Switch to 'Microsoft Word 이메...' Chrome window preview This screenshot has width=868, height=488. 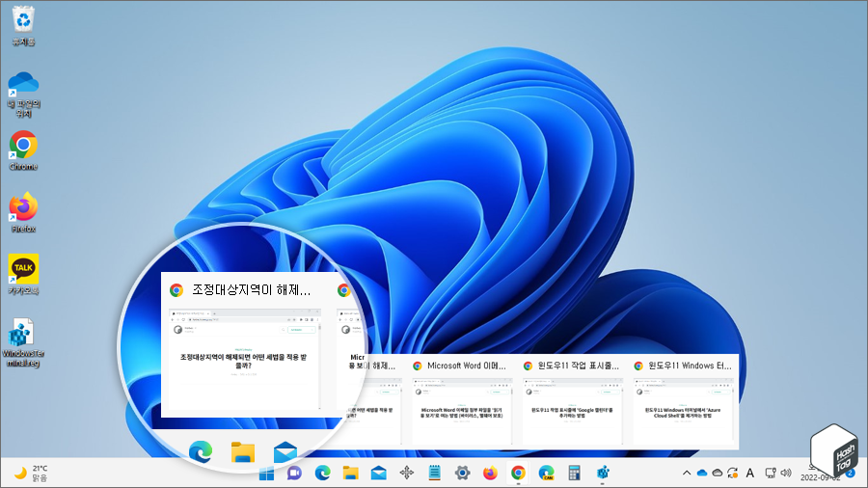[x=461, y=401]
